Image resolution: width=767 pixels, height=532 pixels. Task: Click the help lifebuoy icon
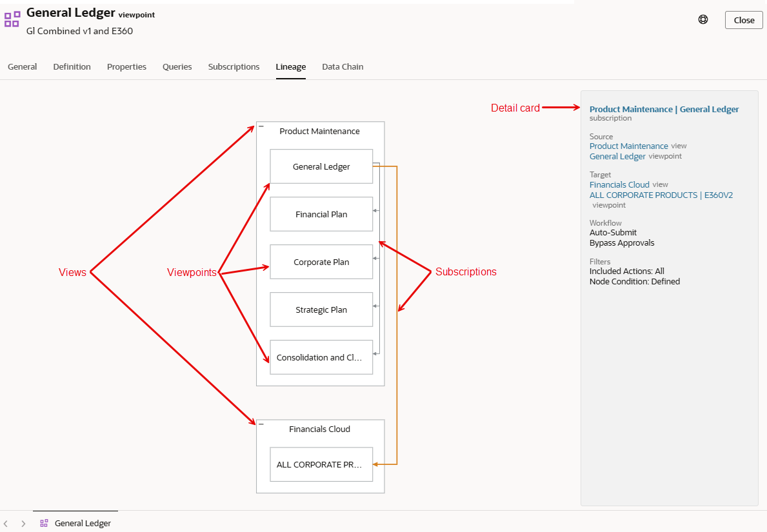(x=703, y=19)
